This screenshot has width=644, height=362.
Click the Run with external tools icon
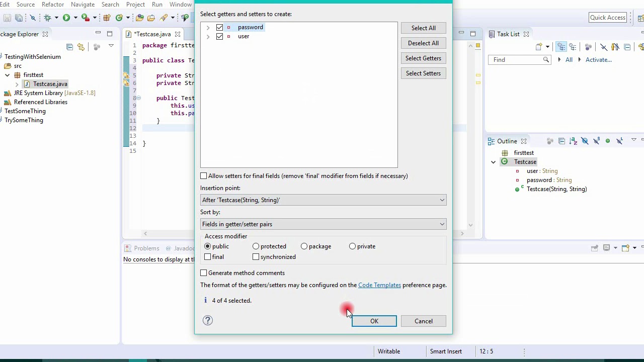coord(86,18)
